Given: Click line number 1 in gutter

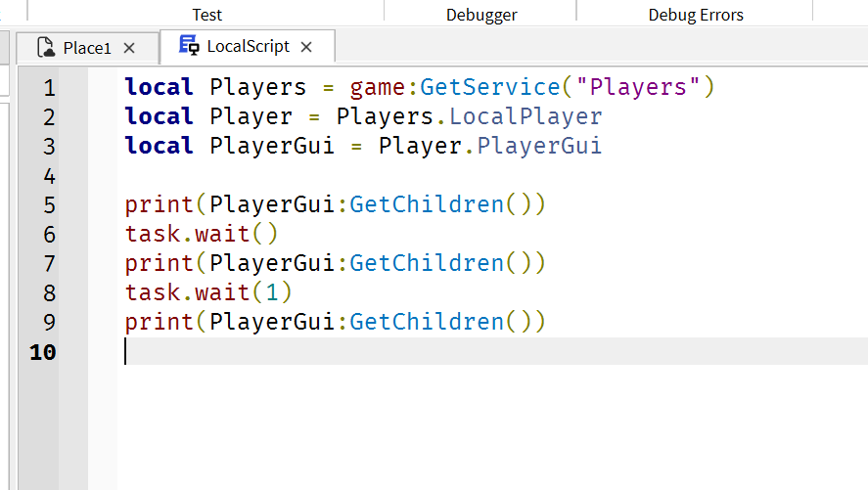Looking at the screenshot, I should 49,87.
